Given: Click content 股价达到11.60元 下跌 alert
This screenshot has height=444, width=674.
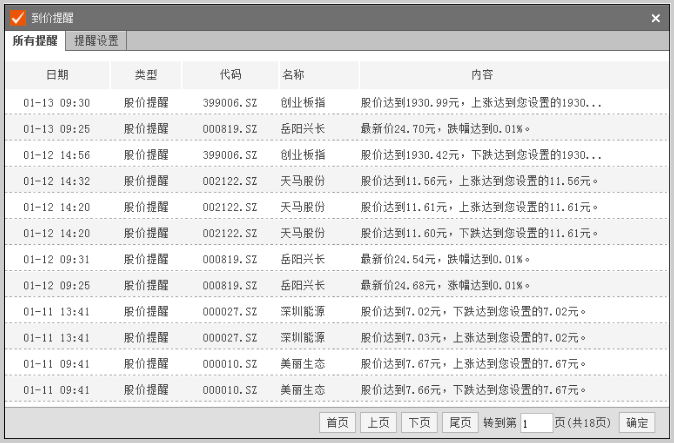Looking at the screenshot, I should click(x=479, y=233).
